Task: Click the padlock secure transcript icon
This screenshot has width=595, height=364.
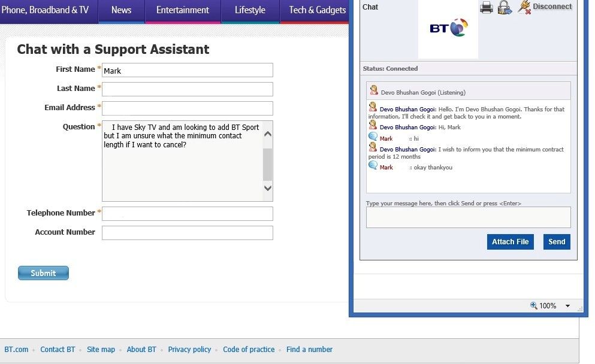Action: click(505, 7)
